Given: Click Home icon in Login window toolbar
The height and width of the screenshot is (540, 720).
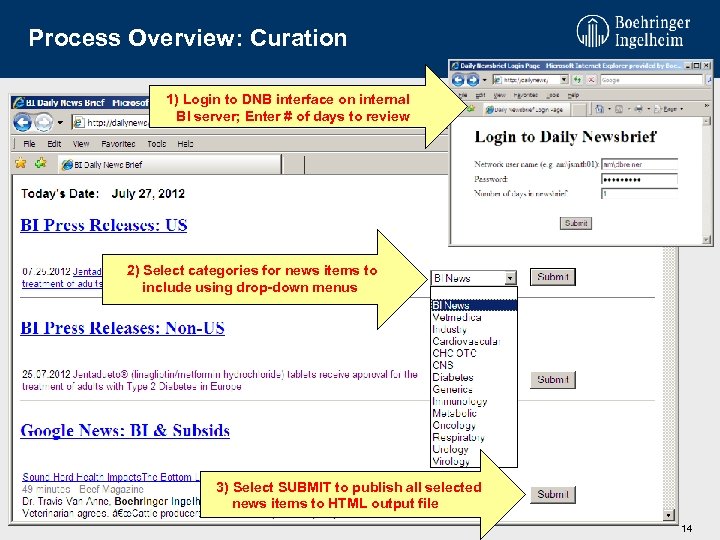Looking at the screenshot, I should [x=600, y=109].
